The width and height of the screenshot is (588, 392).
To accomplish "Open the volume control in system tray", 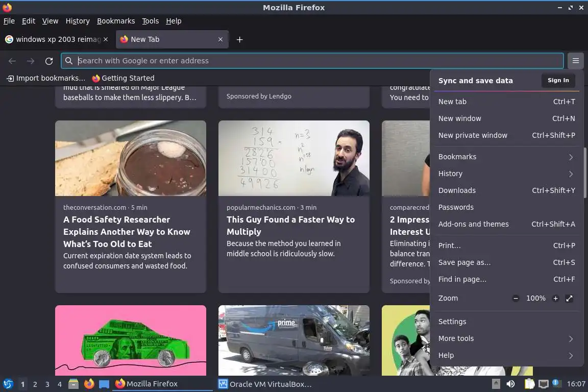I will point(510,384).
